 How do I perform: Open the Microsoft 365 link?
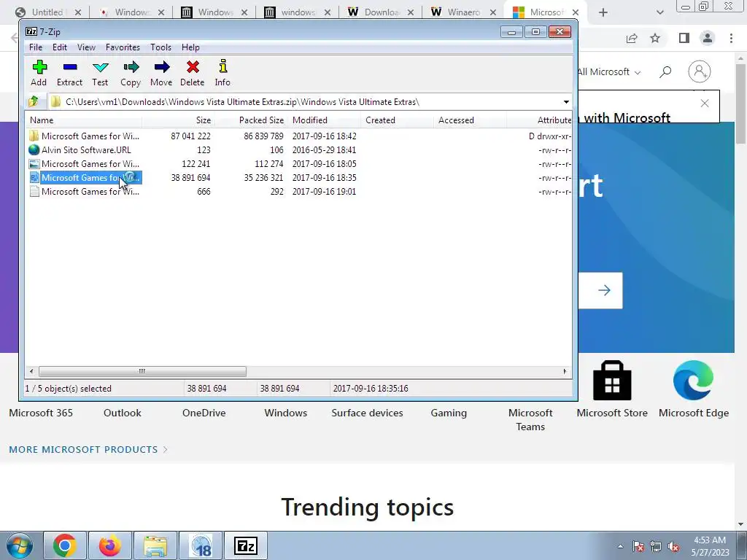click(x=41, y=413)
